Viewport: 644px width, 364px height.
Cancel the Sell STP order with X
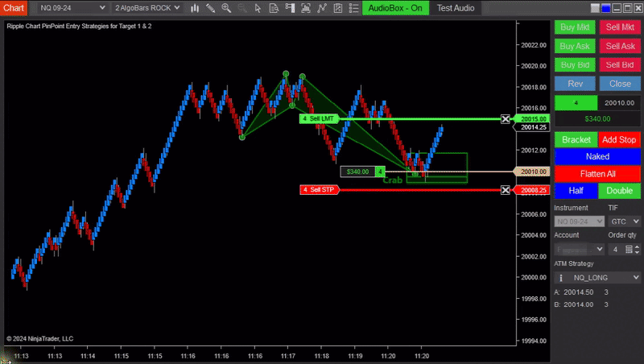[x=506, y=190]
